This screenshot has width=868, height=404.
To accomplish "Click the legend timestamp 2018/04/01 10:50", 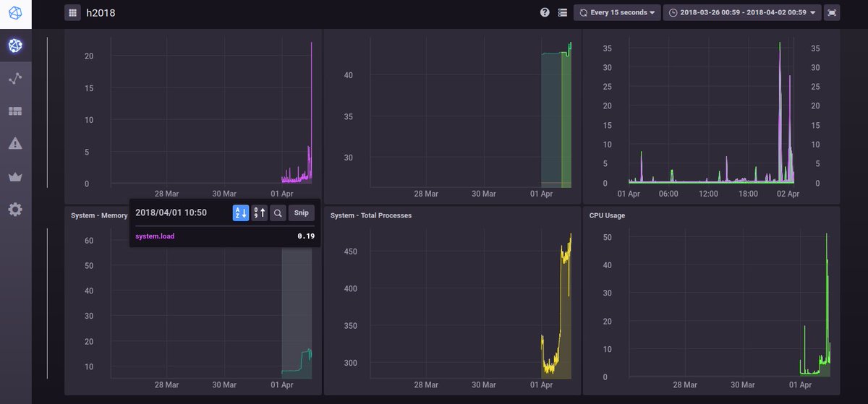I will click(171, 212).
